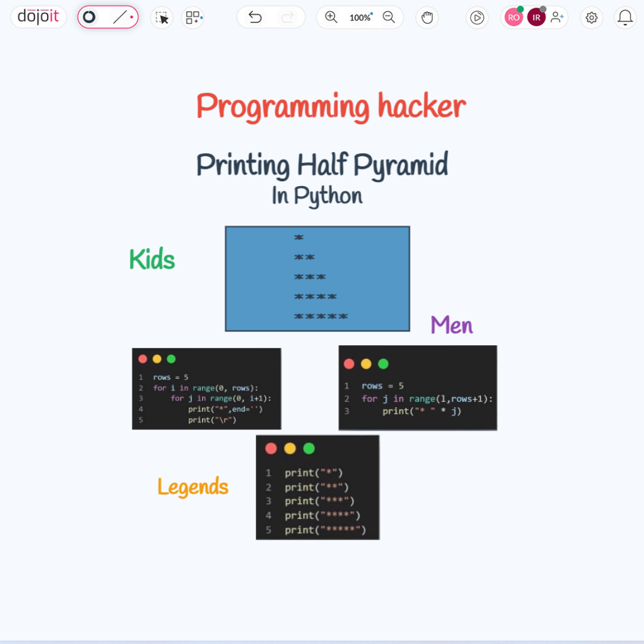Click the dojoit logo
This screenshot has width=644, height=644.
(x=38, y=17)
